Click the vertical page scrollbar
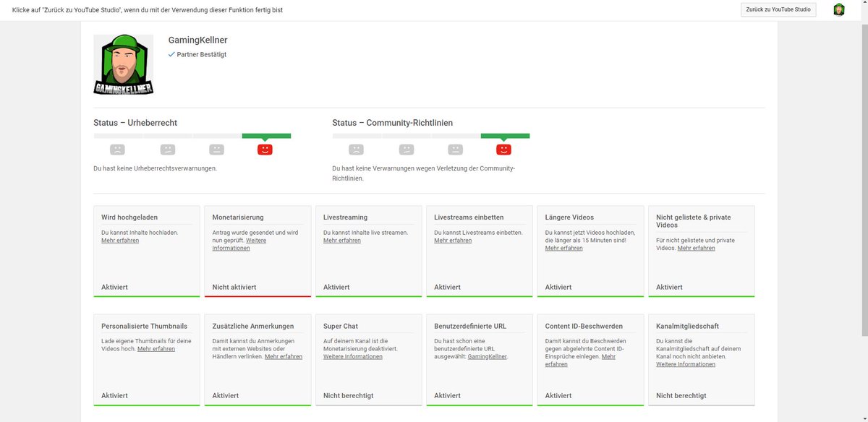The image size is (868, 422). point(864,179)
